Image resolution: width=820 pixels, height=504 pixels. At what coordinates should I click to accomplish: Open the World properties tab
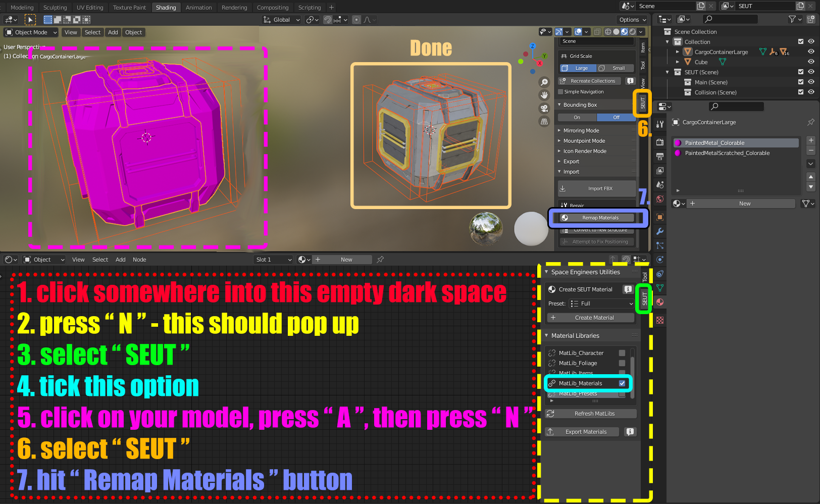point(660,199)
